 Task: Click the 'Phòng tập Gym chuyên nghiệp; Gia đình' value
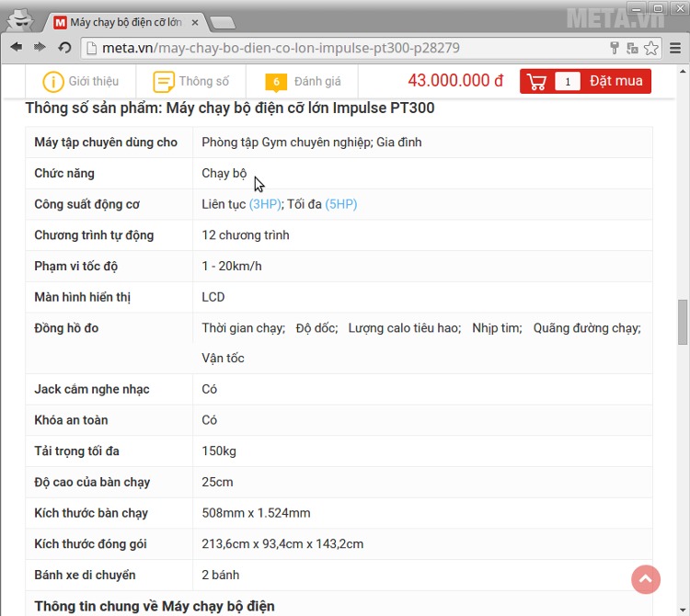(312, 143)
